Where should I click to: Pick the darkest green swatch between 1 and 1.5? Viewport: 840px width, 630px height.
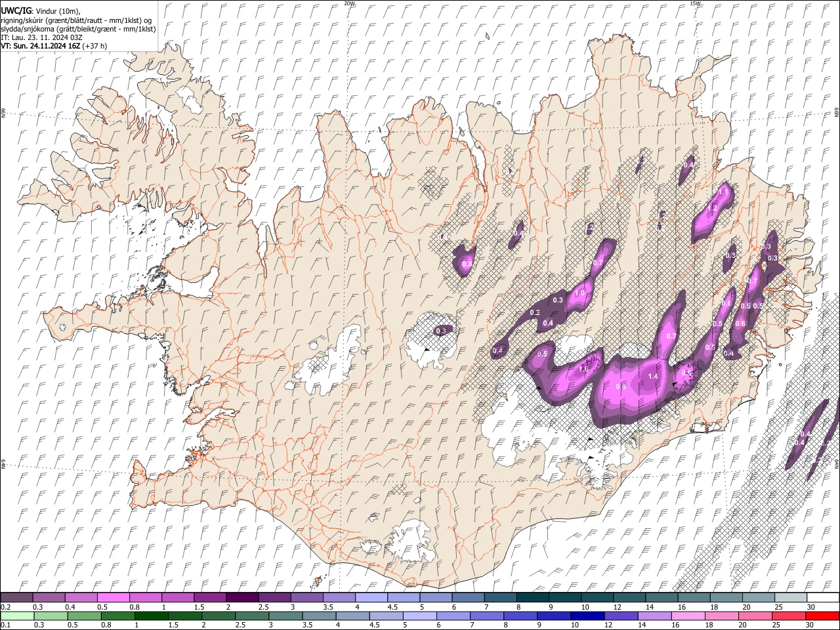coord(151,616)
